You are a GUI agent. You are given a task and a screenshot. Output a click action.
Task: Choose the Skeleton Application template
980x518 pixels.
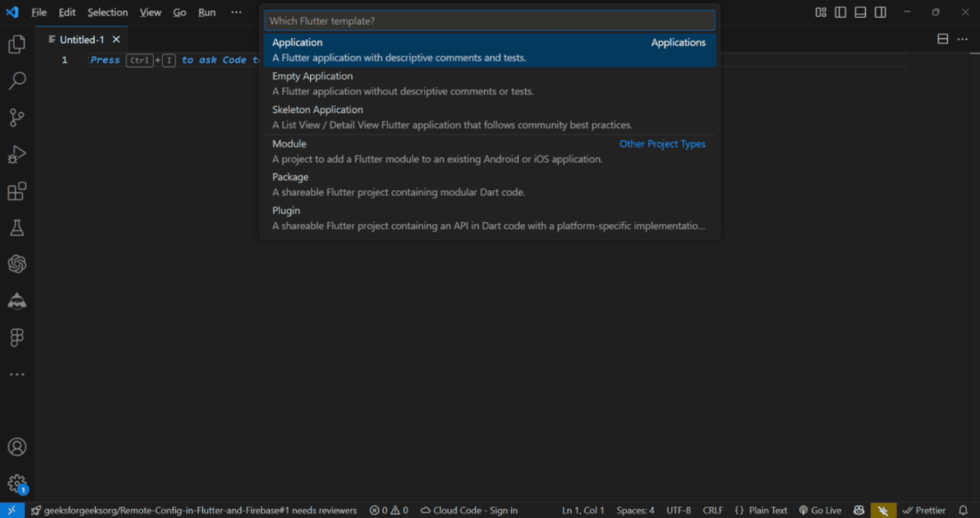tap(490, 117)
